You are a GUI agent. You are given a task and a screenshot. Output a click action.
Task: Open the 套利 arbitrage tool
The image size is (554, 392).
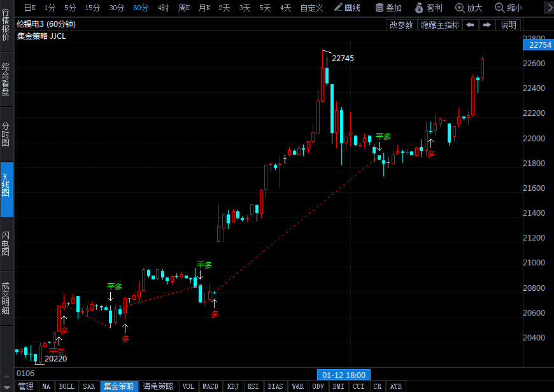click(429, 8)
